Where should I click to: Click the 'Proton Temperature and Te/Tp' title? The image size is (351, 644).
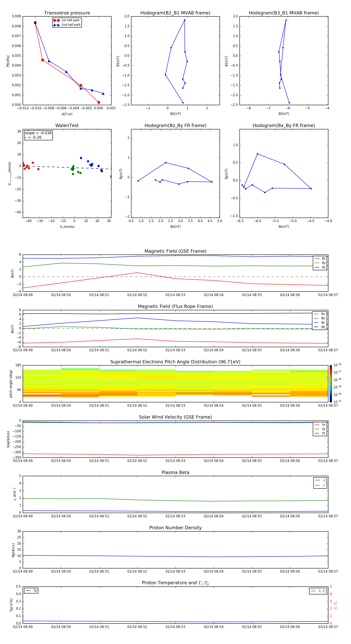tap(175, 583)
